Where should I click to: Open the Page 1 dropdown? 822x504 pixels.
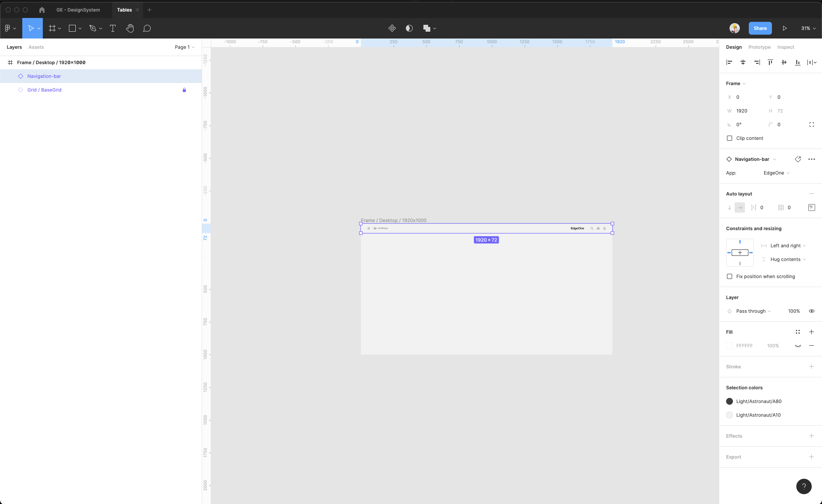coord(185,47)
